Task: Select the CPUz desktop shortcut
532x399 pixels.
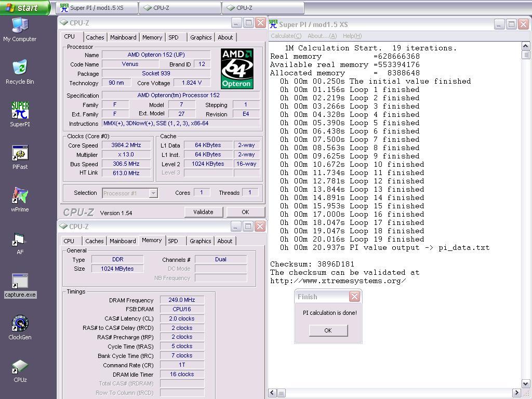Action: [20, 371]
